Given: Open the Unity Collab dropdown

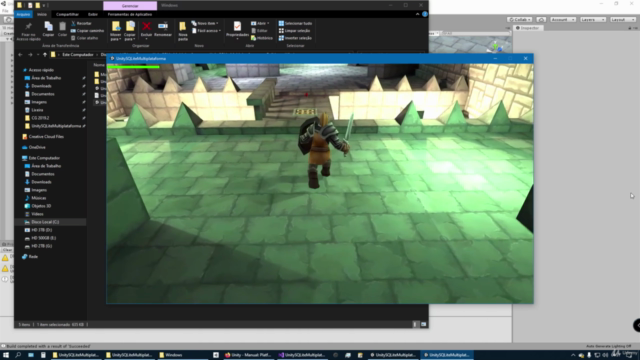Looking at the screenshot, I should [x=520, y=20].
